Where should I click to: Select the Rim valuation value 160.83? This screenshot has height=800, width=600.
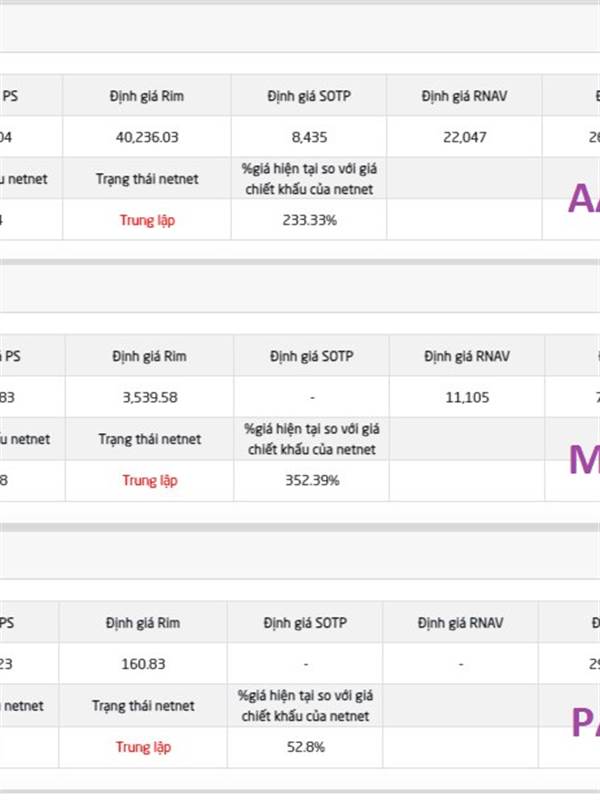142,664
